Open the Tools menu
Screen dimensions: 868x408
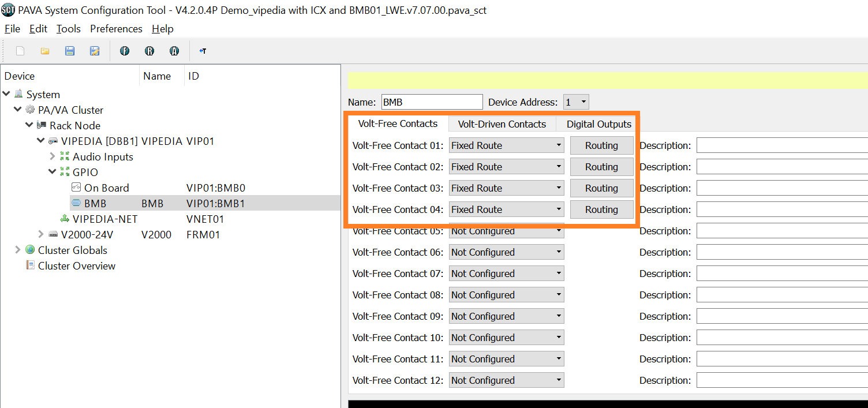point(69,29)
